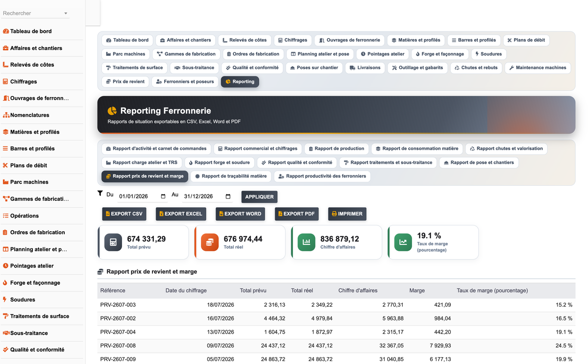The image size is (588, 364).
Task: Click the Taux de marge trend card icon
Action: coord(403,242)
